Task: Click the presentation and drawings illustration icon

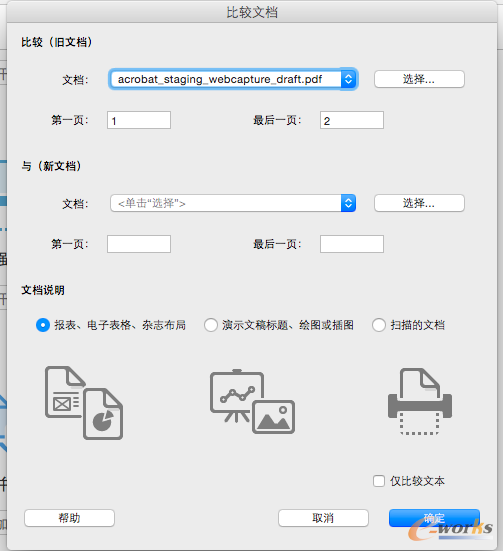Action: click(252, 402)
